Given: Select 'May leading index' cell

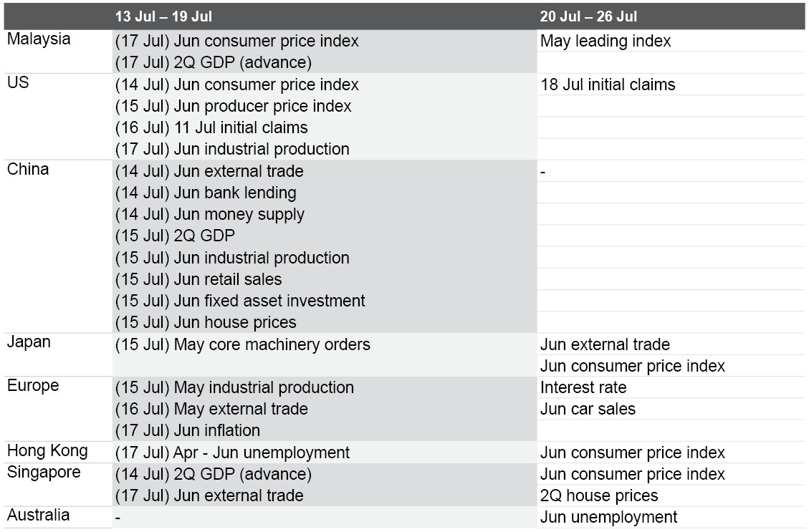Looking at the screenshot, I should pyautogui.click(x=605, y=42).
